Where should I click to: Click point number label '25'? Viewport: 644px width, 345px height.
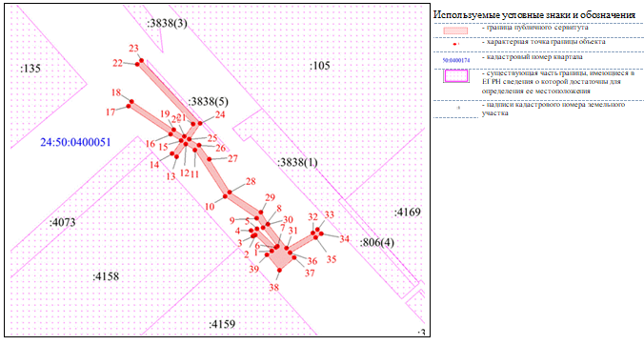pyautogui.click(x=211, y=138)
